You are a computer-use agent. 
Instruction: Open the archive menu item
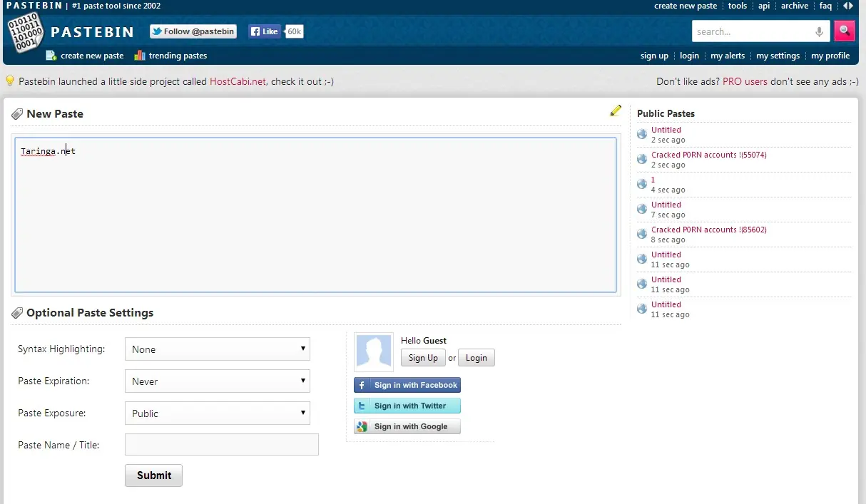[x=795, y=6]
